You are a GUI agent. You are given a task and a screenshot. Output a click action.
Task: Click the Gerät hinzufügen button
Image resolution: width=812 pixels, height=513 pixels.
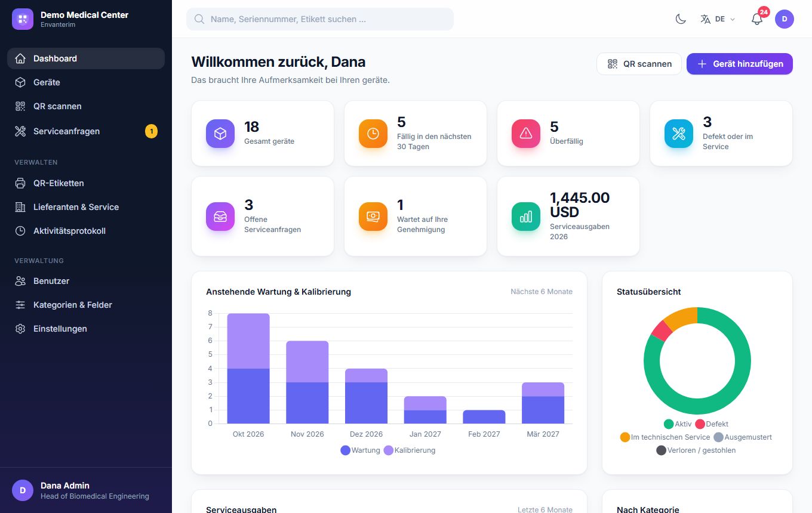pos(740,64)
